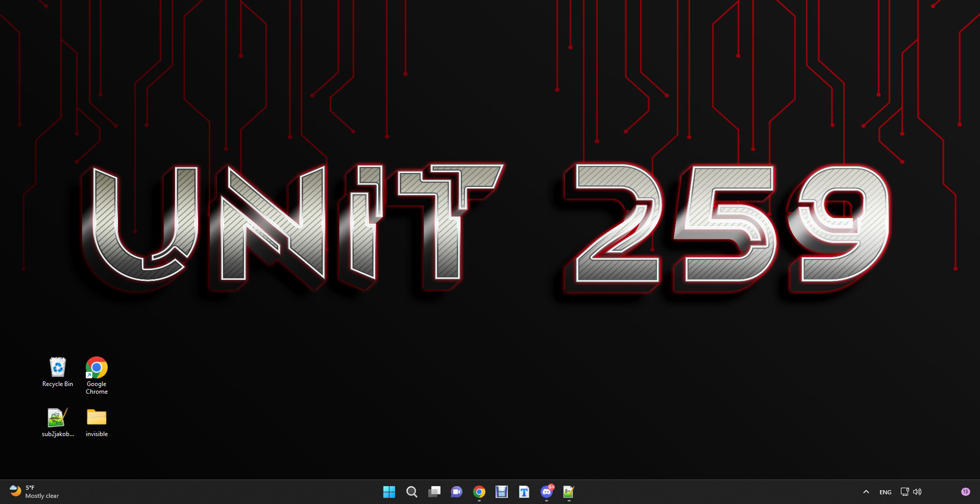Open Subtitle Edit from the taskbar

coord(568,492)
